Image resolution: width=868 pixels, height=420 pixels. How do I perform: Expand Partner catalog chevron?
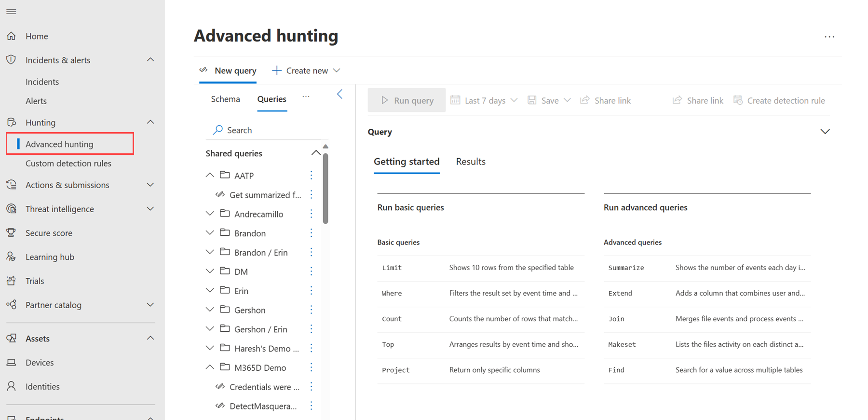click(x=150, y=305)
